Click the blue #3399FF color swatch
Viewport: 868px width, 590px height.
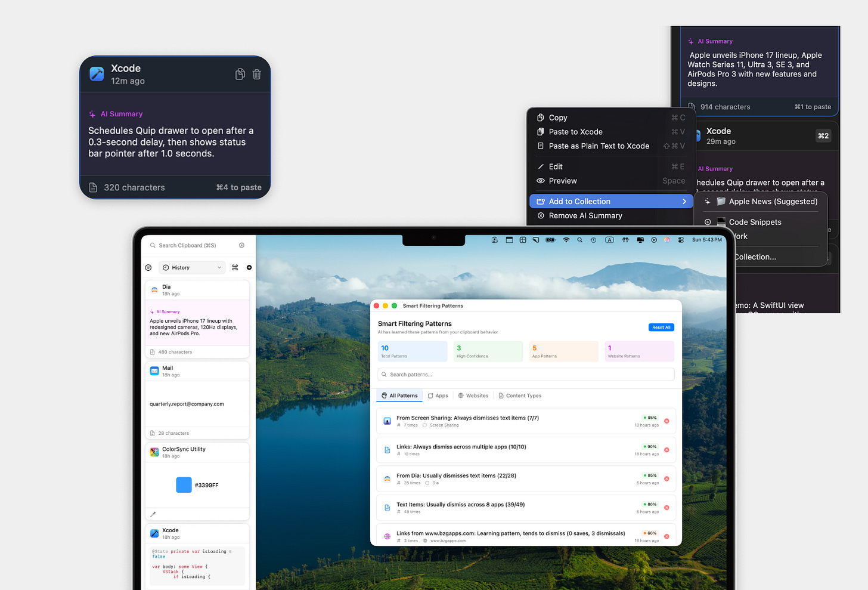point(184,485)
